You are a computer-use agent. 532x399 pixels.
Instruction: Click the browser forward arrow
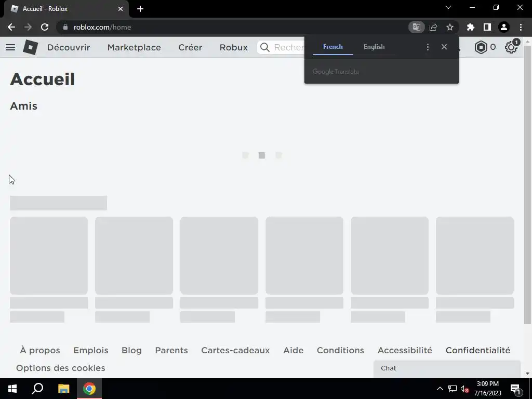28,27
